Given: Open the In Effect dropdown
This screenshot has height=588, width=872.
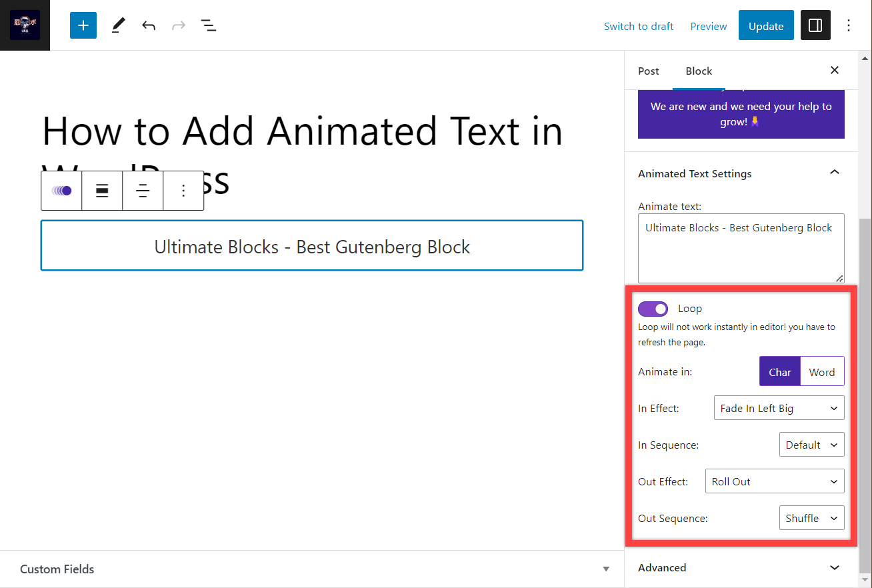Looking at the screenshot, I should [x=779, y=408].
